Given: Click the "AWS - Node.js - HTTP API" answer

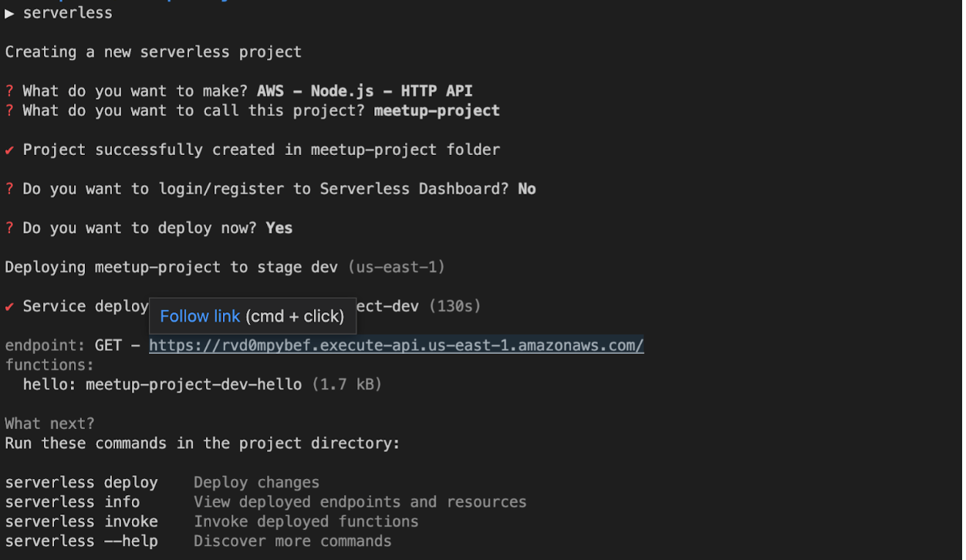Looking at the screenshot, I should point(364,91).
